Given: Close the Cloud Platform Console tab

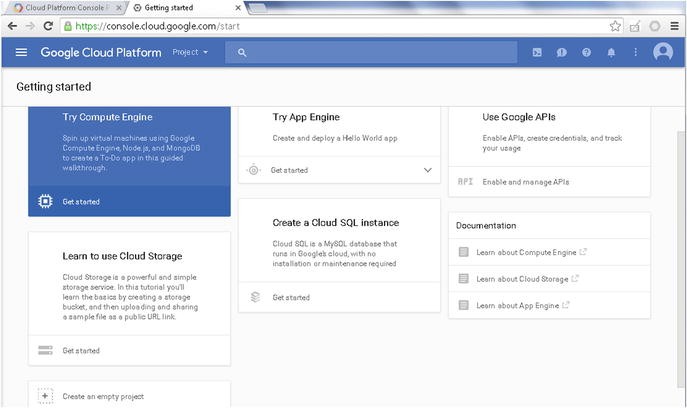Looking at the screenshot, I should 119,8.
